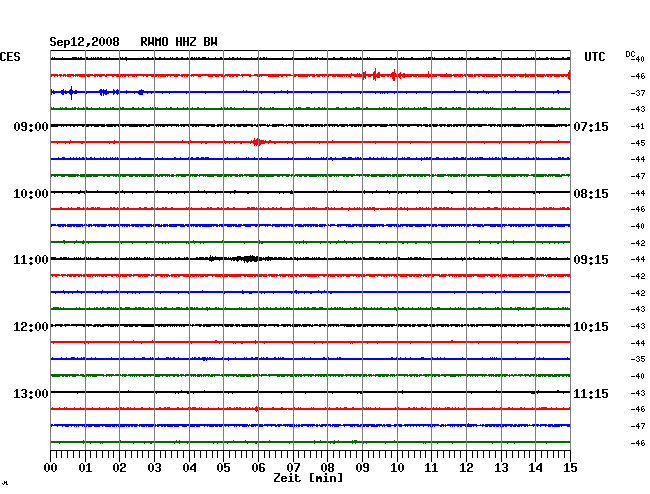650x494 pixels.
Task: Click the Zeit [min] axis title
Action: pyautogui.click(x=308, y=478)
